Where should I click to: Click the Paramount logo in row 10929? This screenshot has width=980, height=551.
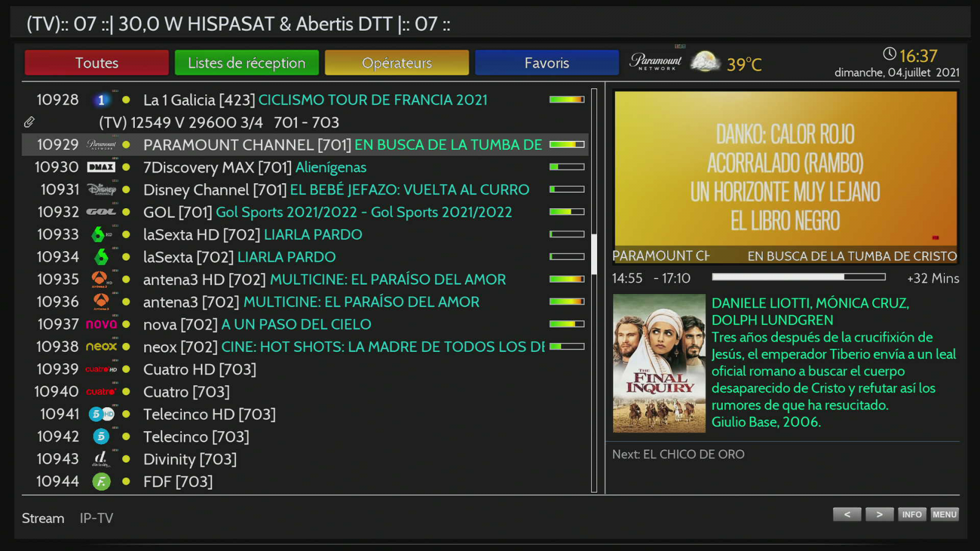(x=101, y=144)
